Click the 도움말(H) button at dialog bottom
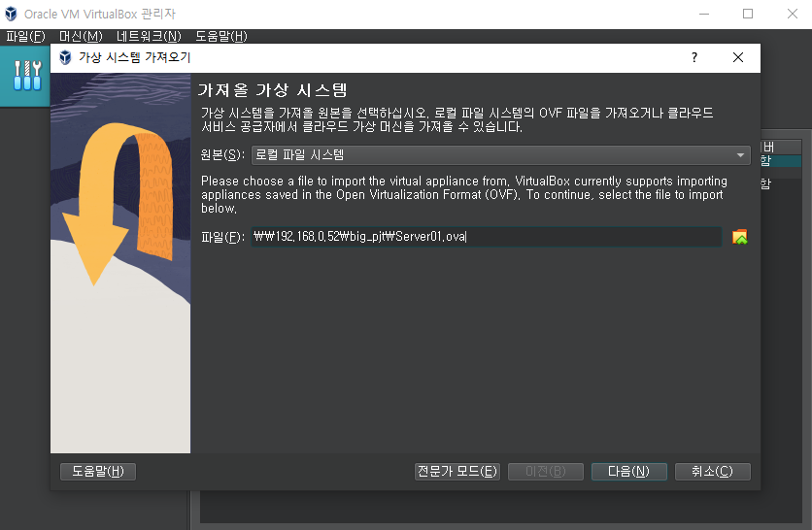Screen dimensions: 812x530 98,472
